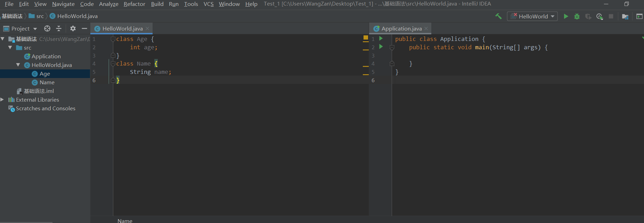
Task: Toggle code folding for class Age
Action: (x=113, y=39)
